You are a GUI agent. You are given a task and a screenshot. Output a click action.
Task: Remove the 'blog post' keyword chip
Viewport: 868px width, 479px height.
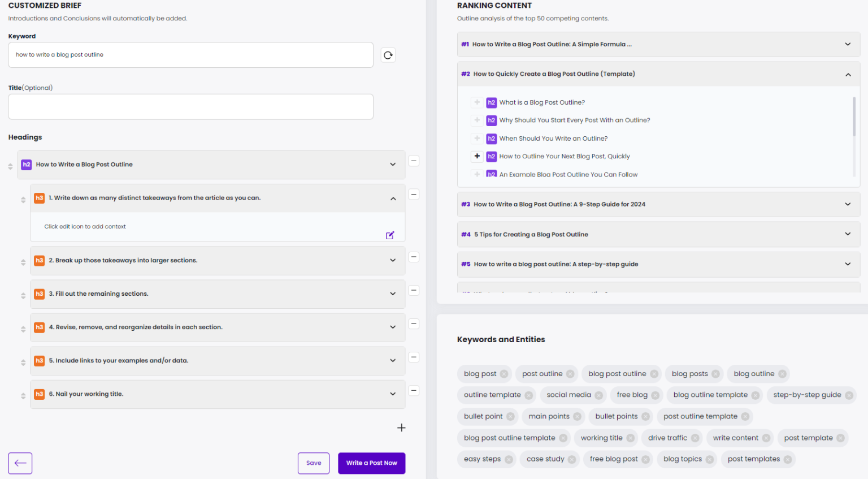click(505, 373)
